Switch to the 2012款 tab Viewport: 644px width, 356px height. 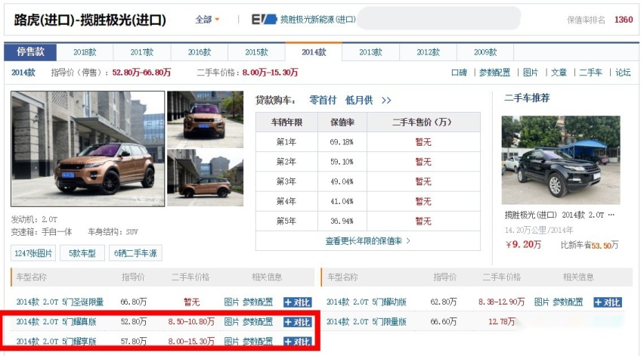(428, 52)
